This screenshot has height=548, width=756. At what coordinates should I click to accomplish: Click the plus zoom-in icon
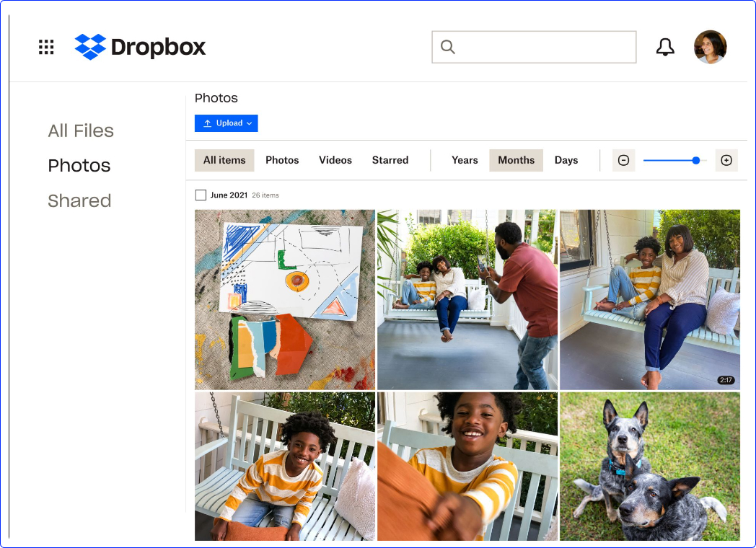click(x=726, y=161)
